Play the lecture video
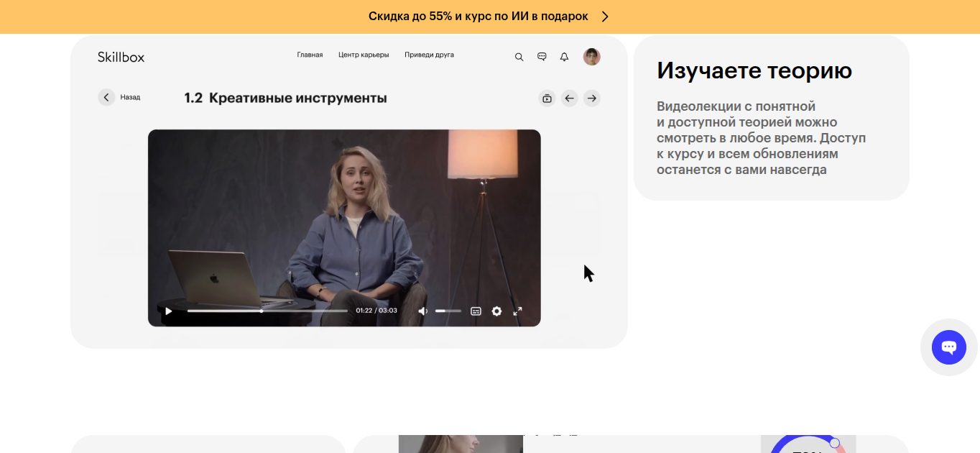This screenshot has height=453, width=980. [x=169, y=311]
